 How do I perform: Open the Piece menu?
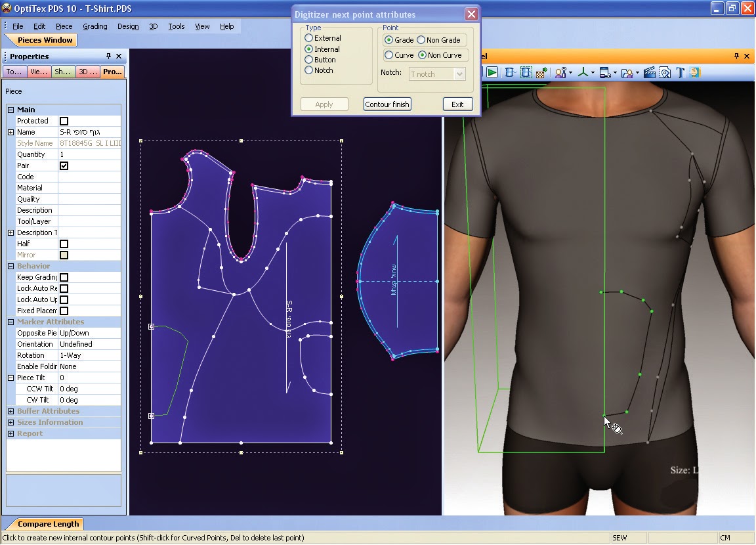click(x=64, y=26)
